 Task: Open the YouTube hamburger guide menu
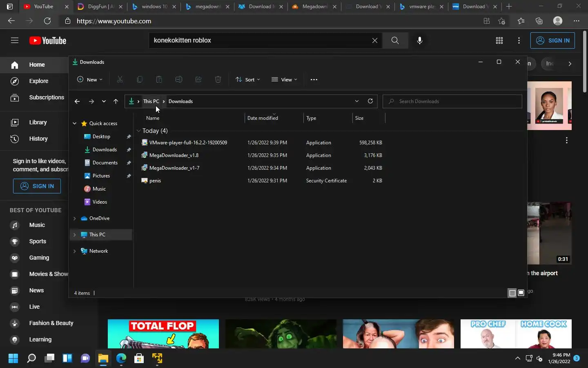pyautogui.click(x=15, y=40)
